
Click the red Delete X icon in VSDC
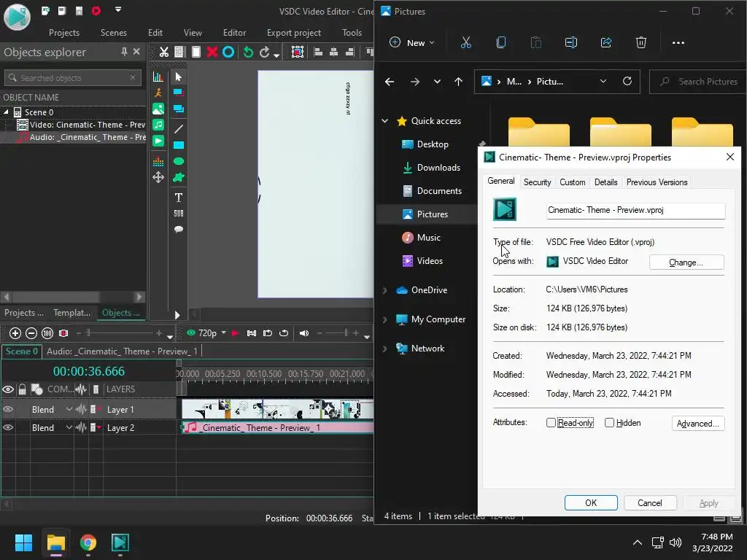tap(212, 52)
